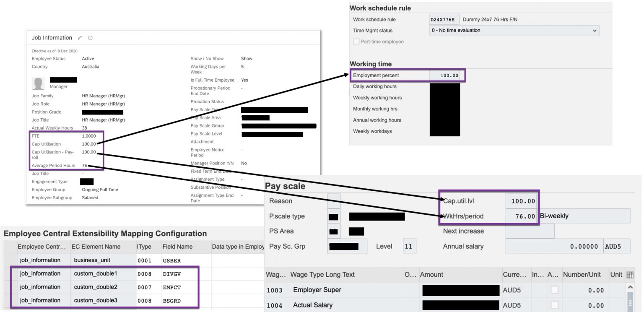Tick the A checkbox for Actual Salary row
This screenshot has width=644, height=312.
coord(554,305)
